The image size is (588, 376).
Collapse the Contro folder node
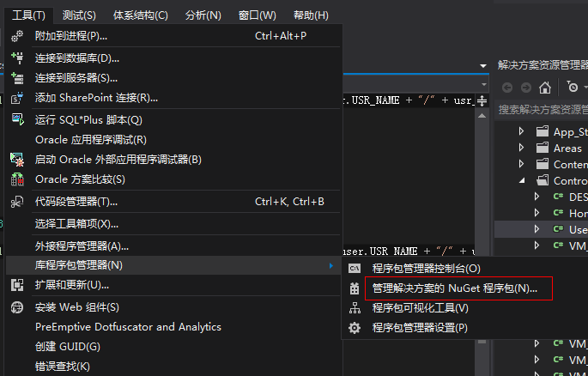click(x=522, y=180)
